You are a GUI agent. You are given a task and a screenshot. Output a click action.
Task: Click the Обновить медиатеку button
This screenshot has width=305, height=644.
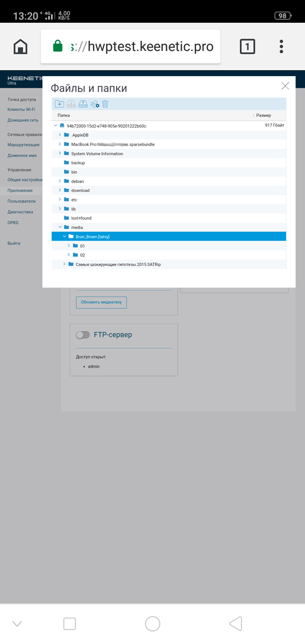101,302
